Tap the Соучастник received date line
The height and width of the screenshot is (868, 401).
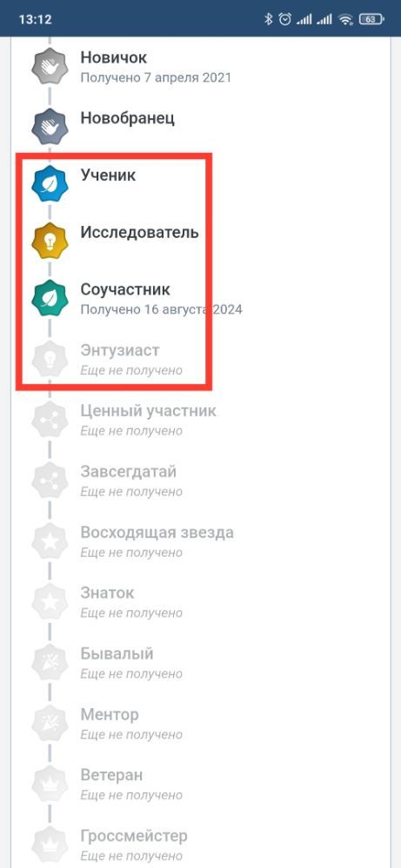161,309
